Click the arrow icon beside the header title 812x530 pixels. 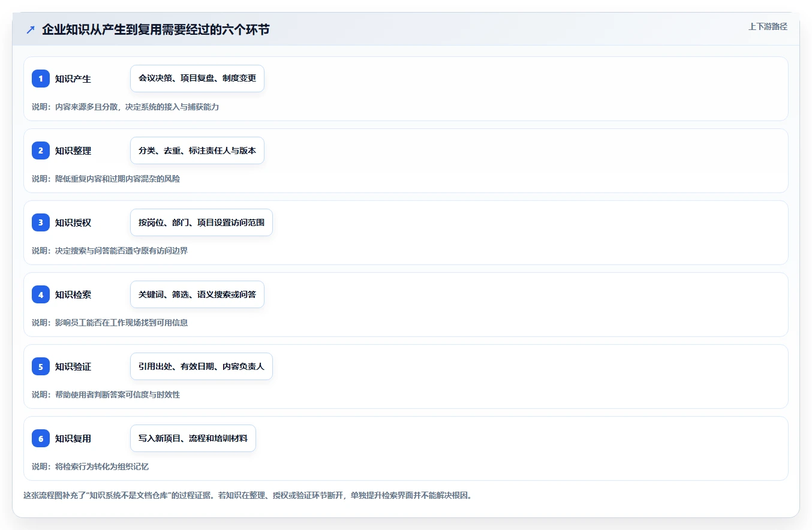31,29
